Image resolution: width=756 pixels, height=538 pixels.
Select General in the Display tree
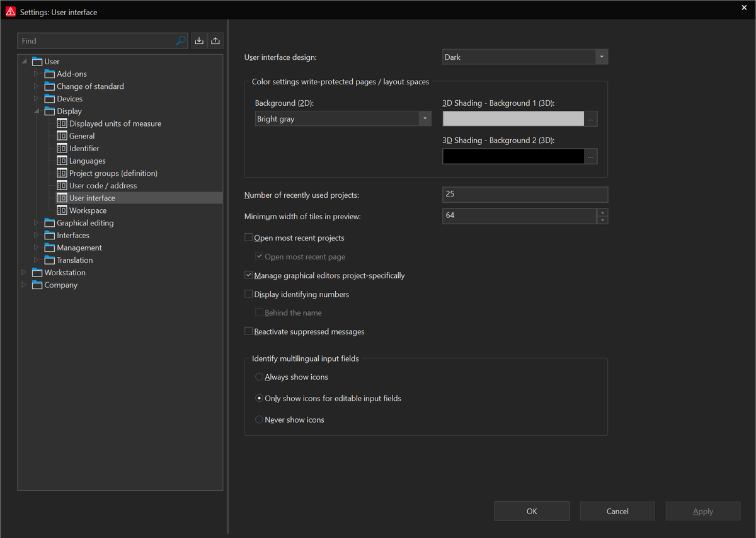pos(82,136)
